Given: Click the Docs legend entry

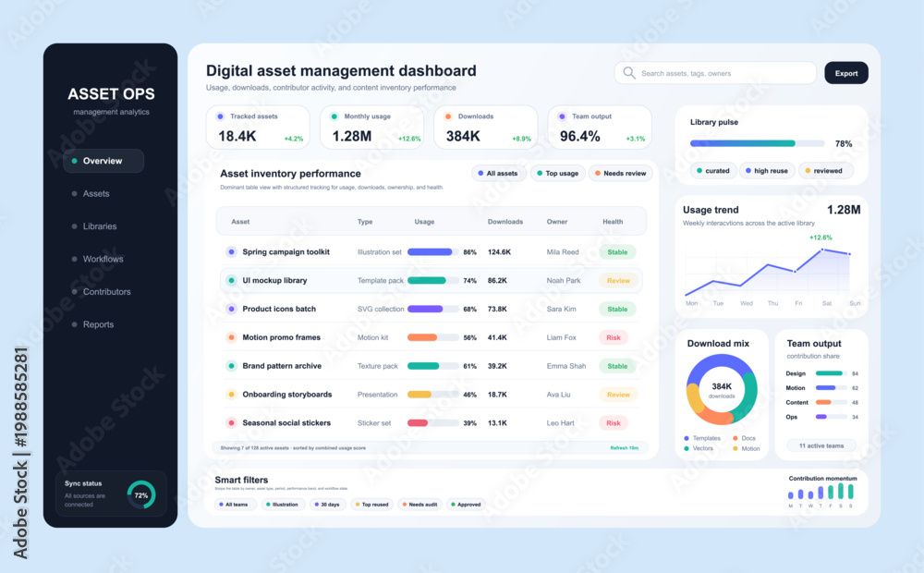Looking at the screenshot, I should click(x=744, y=438).
